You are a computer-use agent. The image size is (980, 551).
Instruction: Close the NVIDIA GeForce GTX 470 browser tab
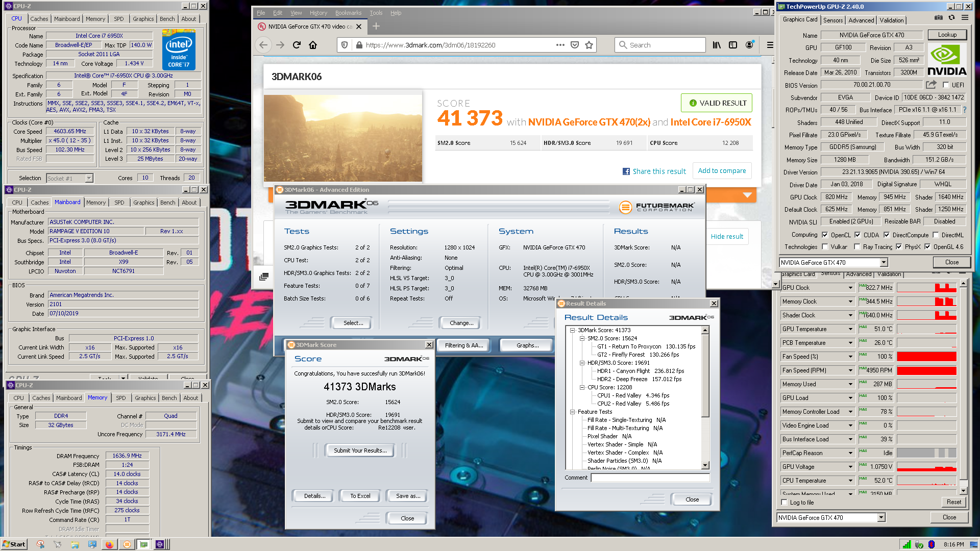click(x=359, y=27)
